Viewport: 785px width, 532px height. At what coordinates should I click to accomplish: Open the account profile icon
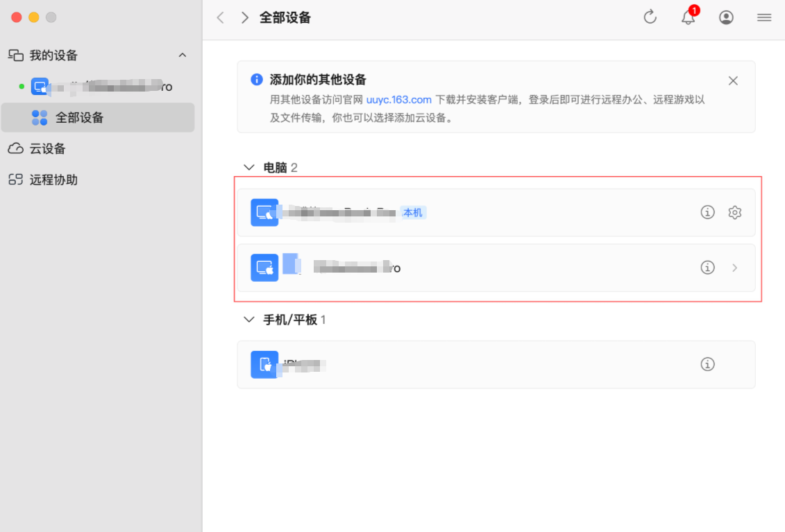726,17
